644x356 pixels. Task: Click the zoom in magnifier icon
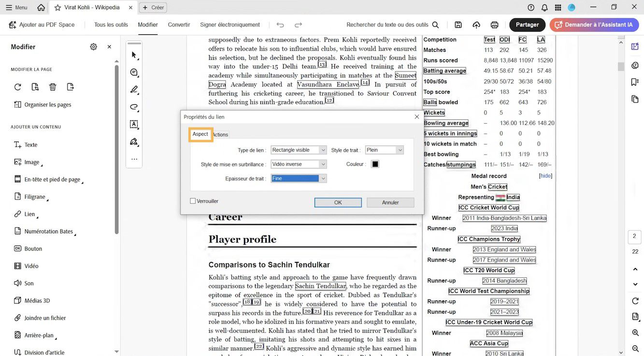click(x=635, y=333)
